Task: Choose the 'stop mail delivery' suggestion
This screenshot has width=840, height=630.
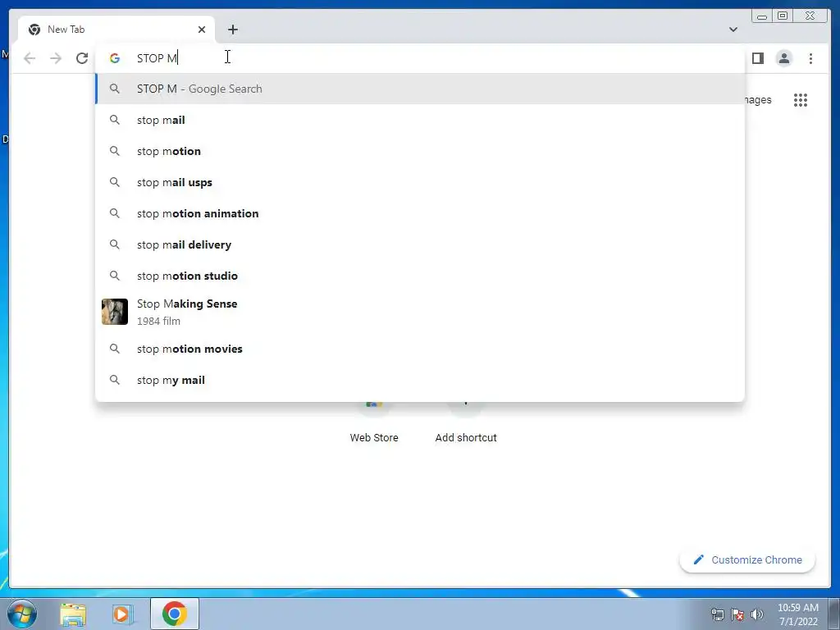Action: pyautogui.click(x=420, y=244)
